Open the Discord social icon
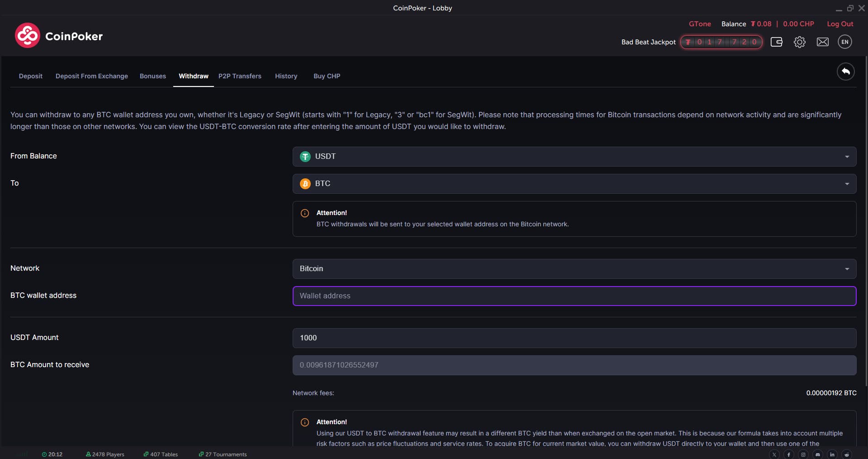 [x=818, y=454]
